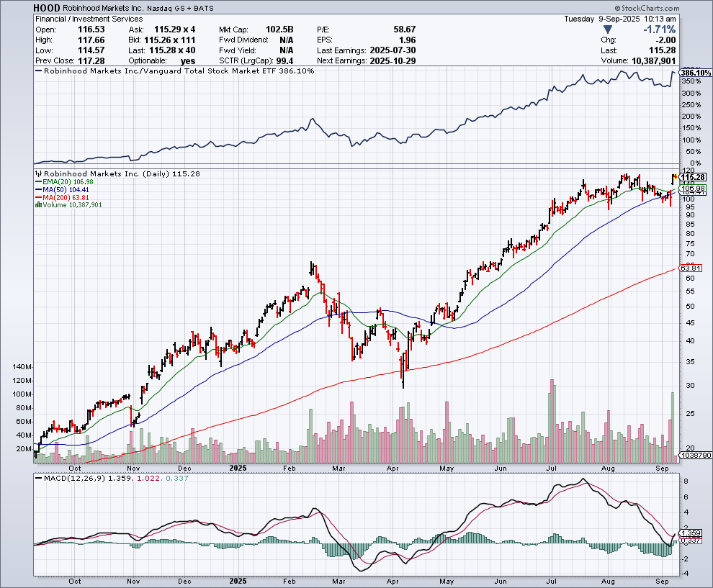Viewport: 713px width, 588px height.
Task: Click the Fwd Yield N/A value
Action: pos(287,50)
